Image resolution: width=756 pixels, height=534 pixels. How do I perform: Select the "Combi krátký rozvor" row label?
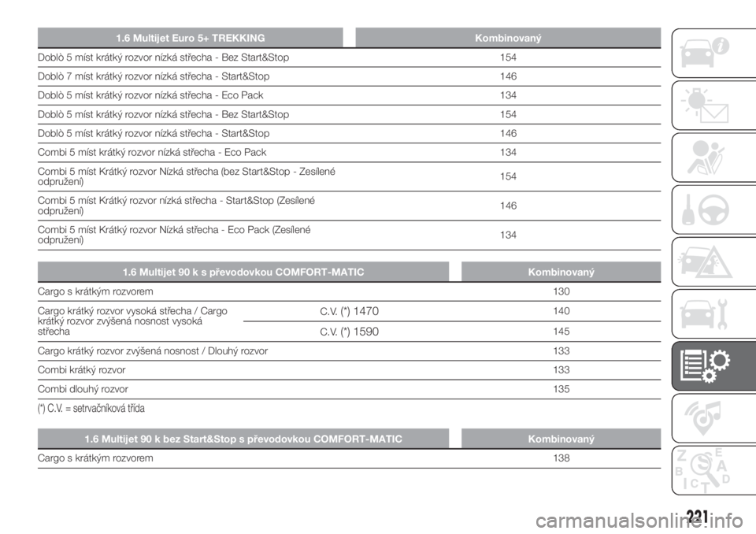(x=81, y=370)
